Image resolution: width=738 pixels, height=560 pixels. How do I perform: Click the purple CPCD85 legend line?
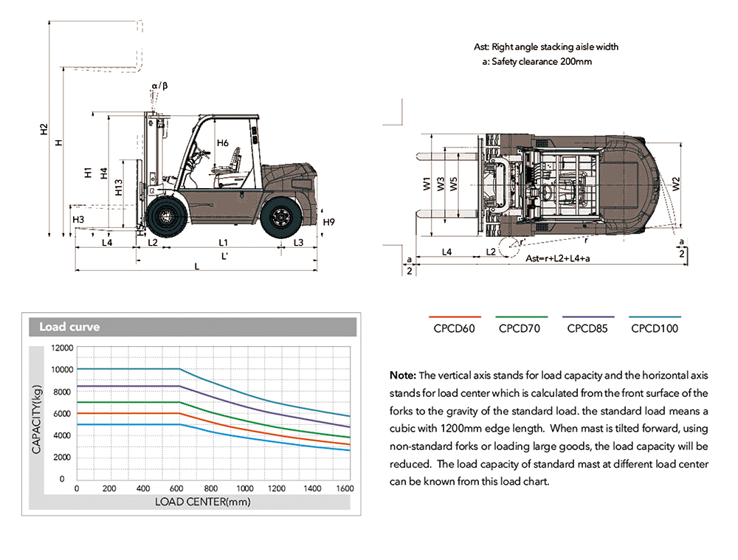(x=587, y=316)
